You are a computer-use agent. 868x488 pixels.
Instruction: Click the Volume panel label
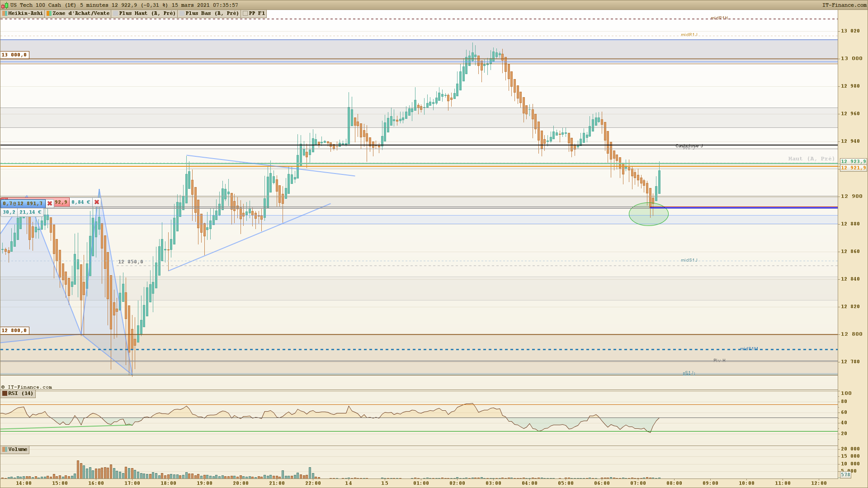[18, 450]
